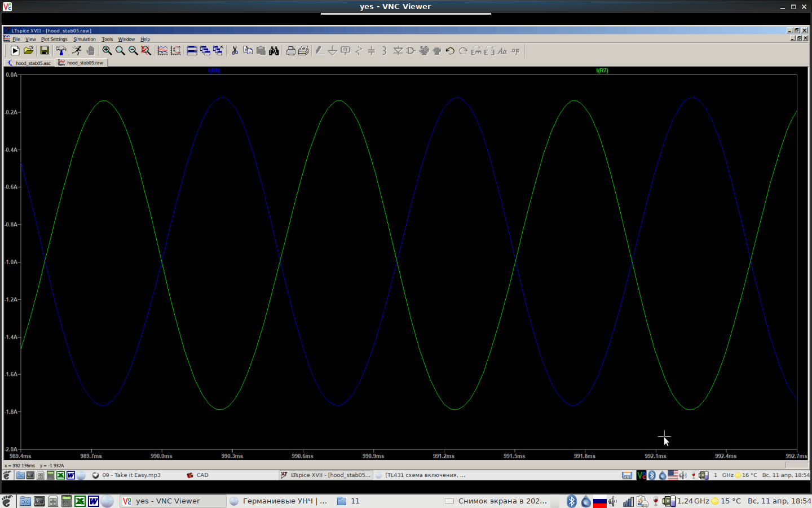Open the Simulation menu
The width and height of the screenshot is (812, 508).
(85, 40)
